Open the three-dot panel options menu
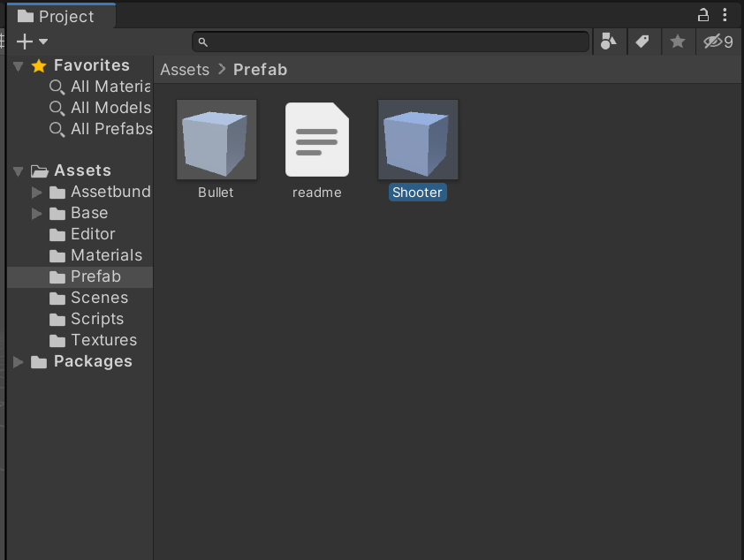The height and width of the screenshot is (560, 744). click(725, 15)
